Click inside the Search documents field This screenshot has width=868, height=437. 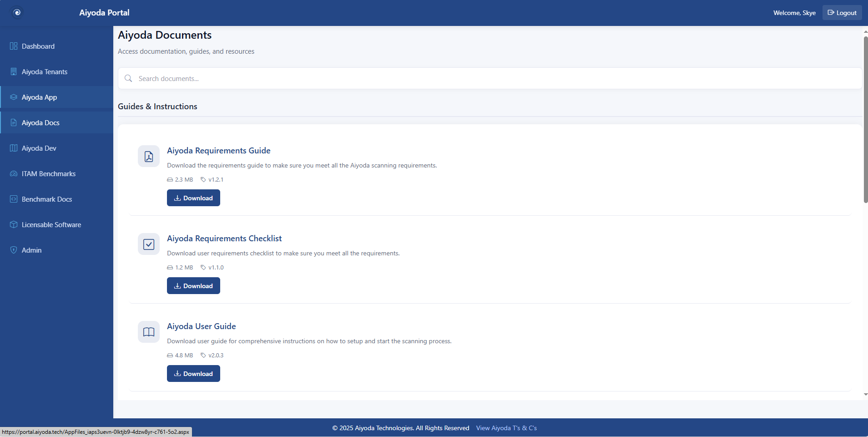[318, 78]
